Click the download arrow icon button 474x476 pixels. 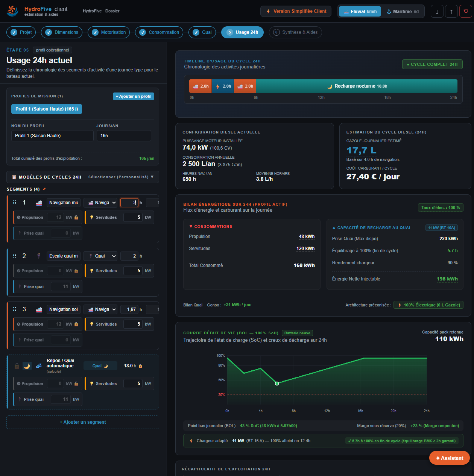pos(437,11)
